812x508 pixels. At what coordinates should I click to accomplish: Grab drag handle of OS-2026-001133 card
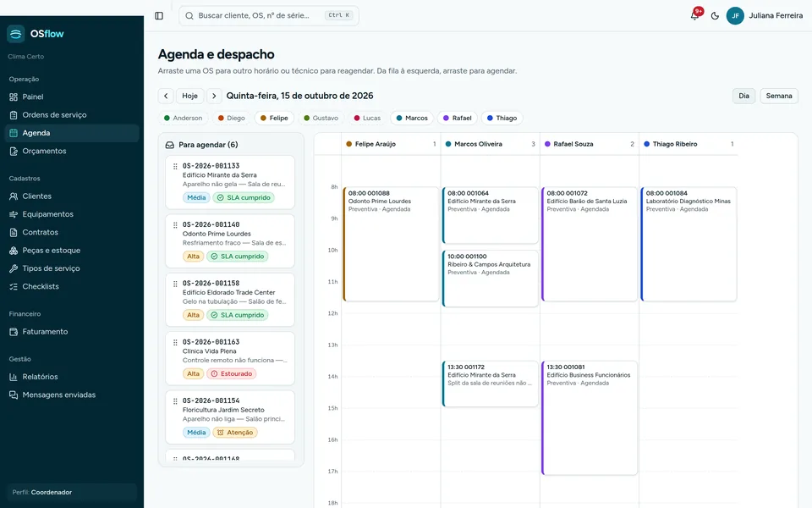click(175, 167)
